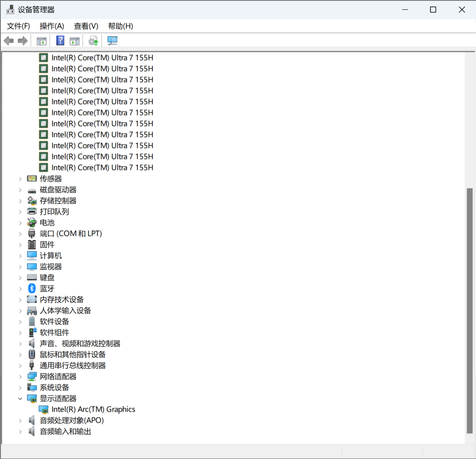Show or hide the console tree icon

[41, 41]
